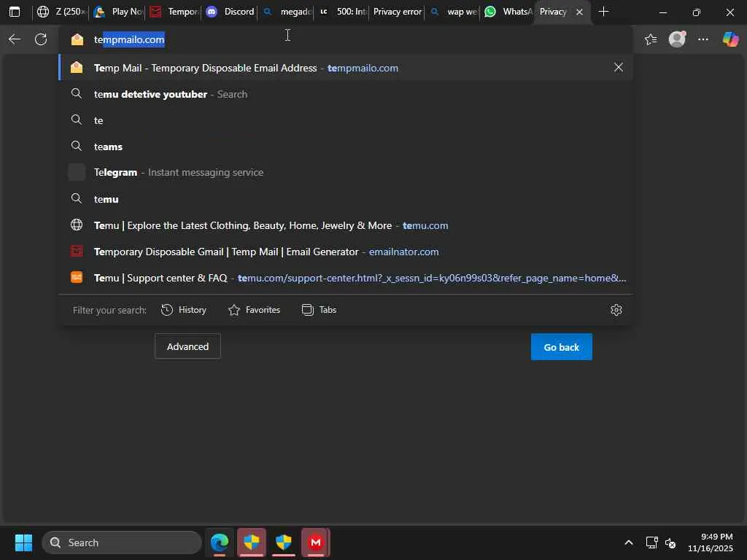Choose the 'teams' search suggestion
Image resolution: width=747 pixels, height=560 pixels.
345,146
